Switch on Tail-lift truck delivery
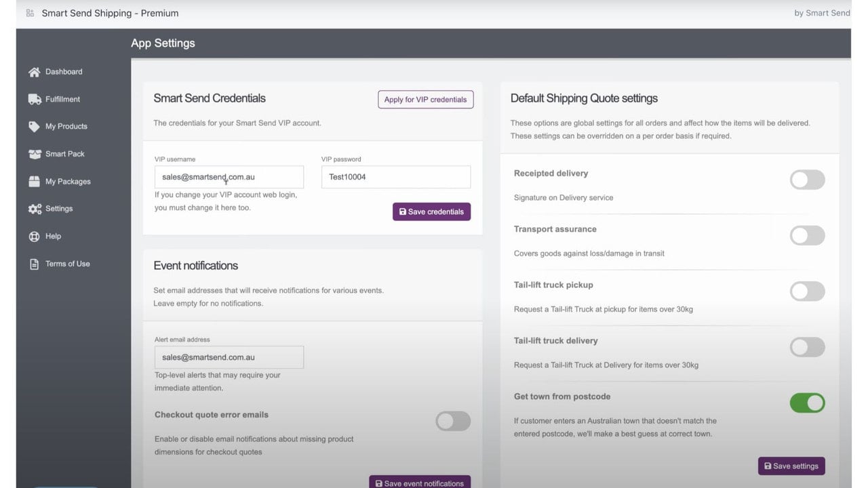 (807, 347)
